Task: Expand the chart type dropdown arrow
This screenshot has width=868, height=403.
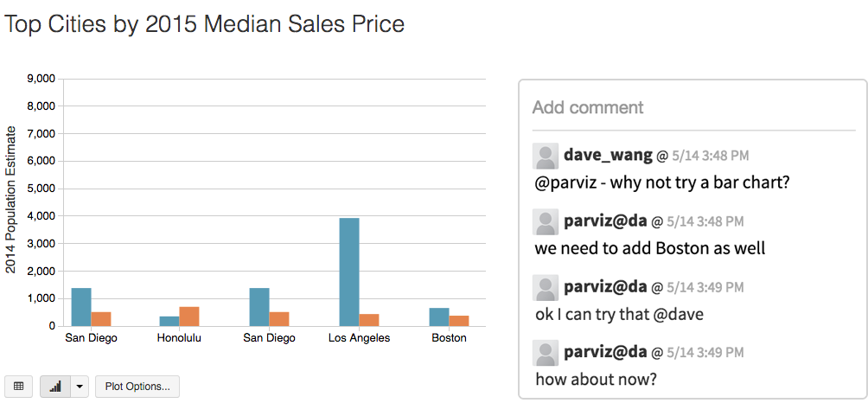Action: (80, 387)
